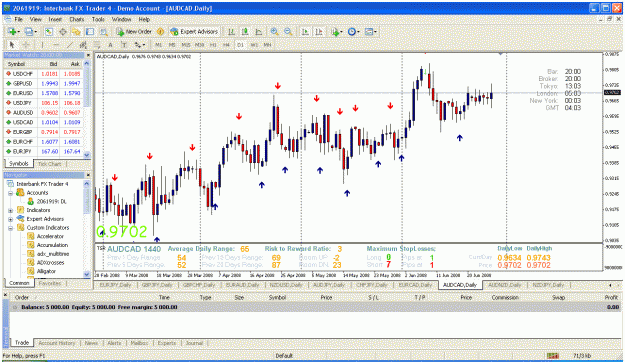Switch to the Favorites tab in Navigator
625x362 pixels.
tap(50, 283)
